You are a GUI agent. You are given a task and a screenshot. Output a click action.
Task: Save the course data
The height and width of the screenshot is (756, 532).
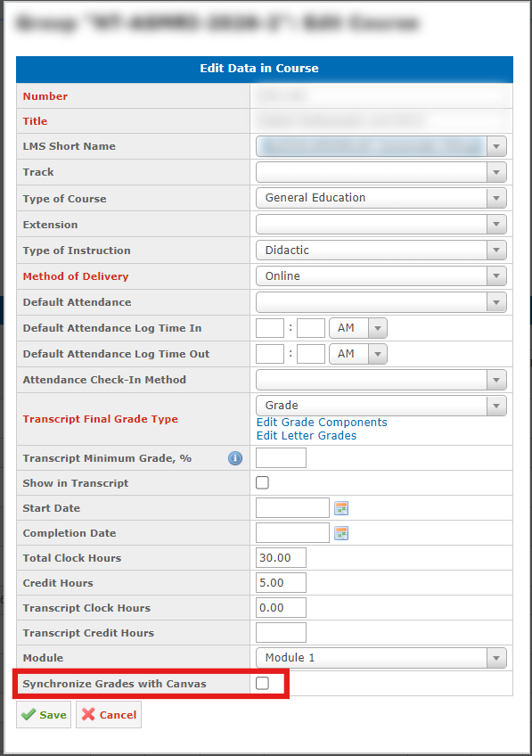point(44,714)
